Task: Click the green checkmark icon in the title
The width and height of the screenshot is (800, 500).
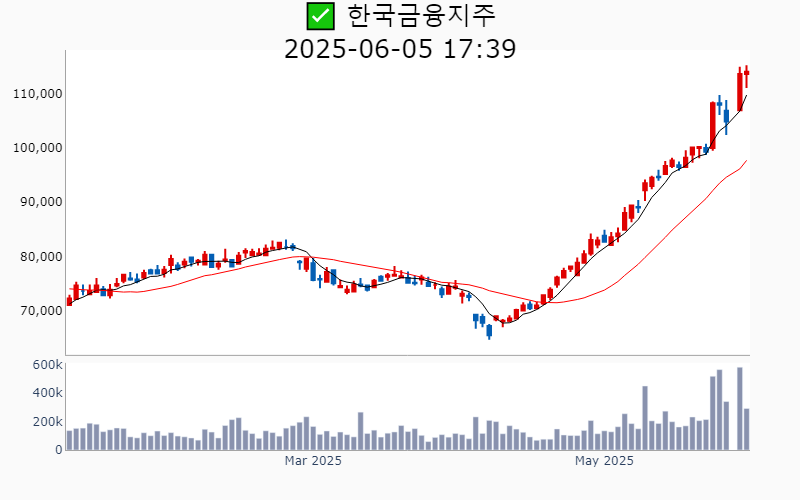Action: coord(320,16)
